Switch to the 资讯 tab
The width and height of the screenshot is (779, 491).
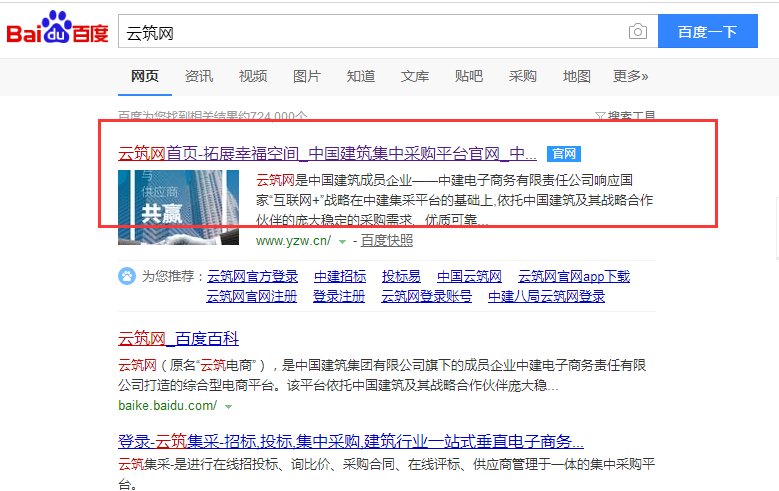coord(199,76)
